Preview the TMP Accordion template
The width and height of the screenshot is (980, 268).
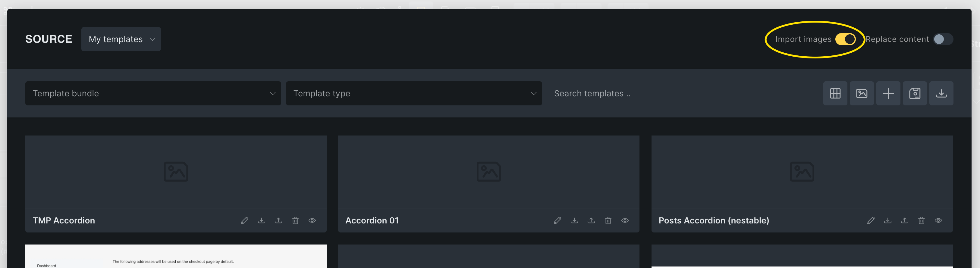312,220
